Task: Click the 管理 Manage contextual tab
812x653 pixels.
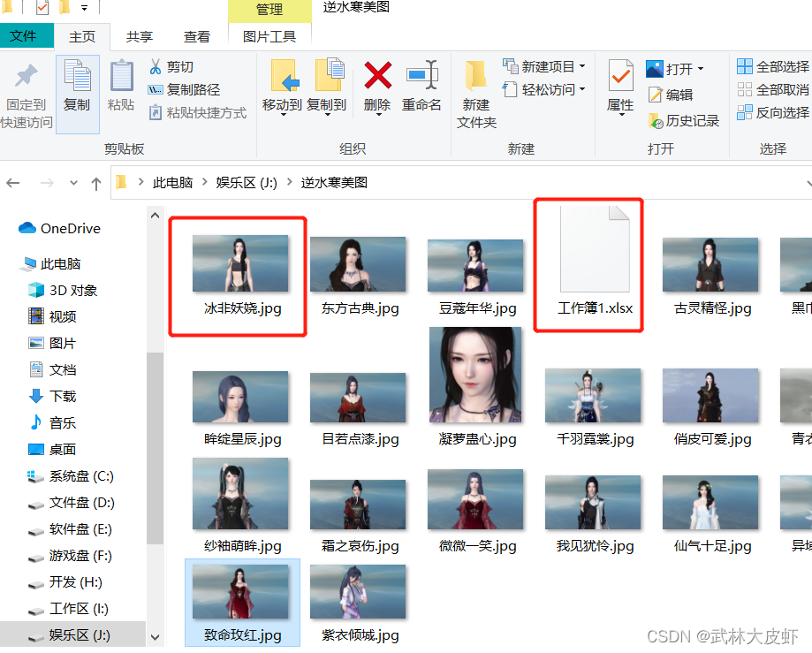Action: coord(269,10)
